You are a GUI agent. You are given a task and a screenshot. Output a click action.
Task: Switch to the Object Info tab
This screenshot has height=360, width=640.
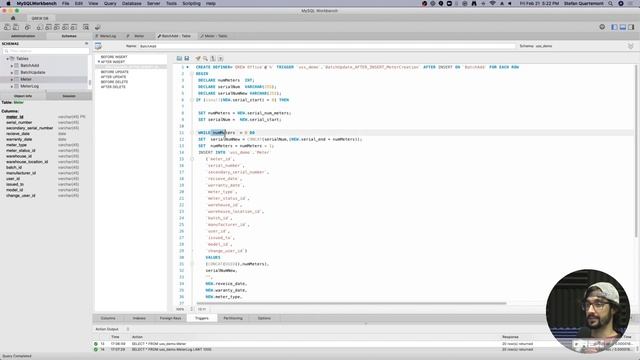coord(23,96)
